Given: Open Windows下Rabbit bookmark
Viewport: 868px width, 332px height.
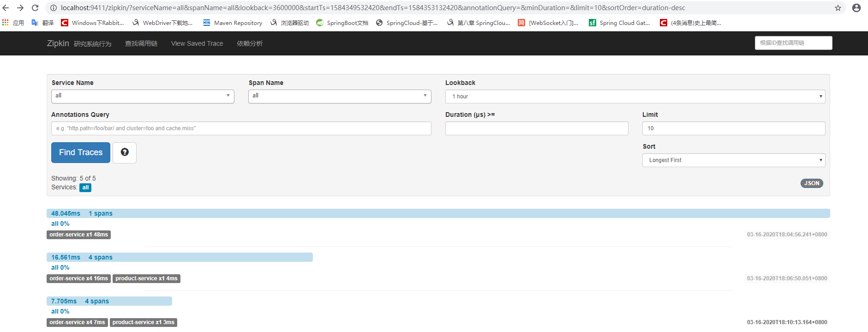Looking at the screenshot, I should tap(92, 23).
